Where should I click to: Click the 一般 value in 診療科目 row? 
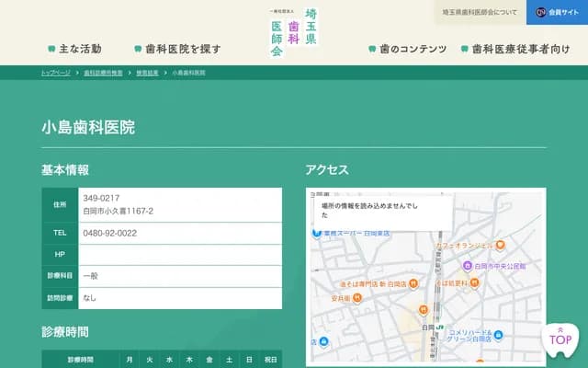coord(90,276)
